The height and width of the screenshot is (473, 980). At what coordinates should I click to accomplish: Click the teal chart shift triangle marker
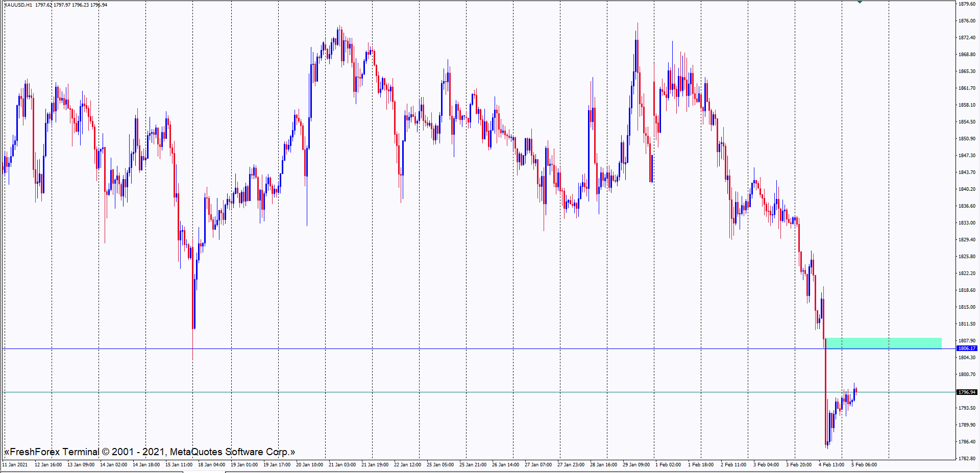click(860, 2)
